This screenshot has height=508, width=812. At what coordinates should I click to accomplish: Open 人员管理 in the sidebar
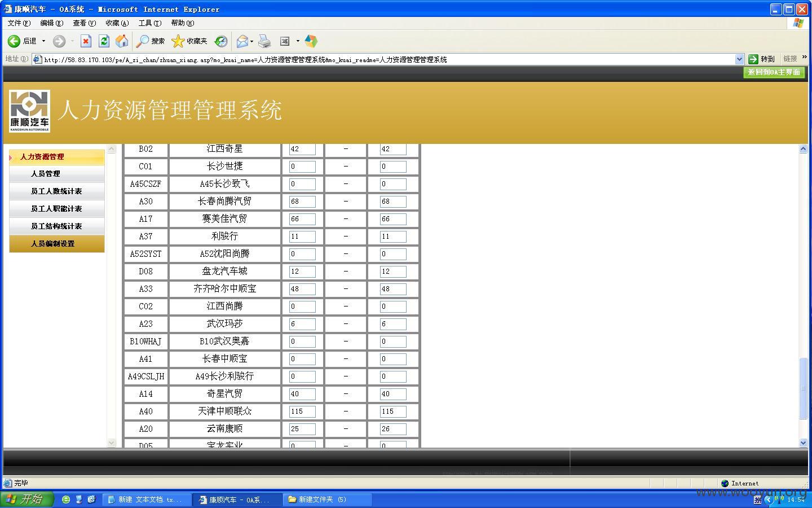point(56,174)
